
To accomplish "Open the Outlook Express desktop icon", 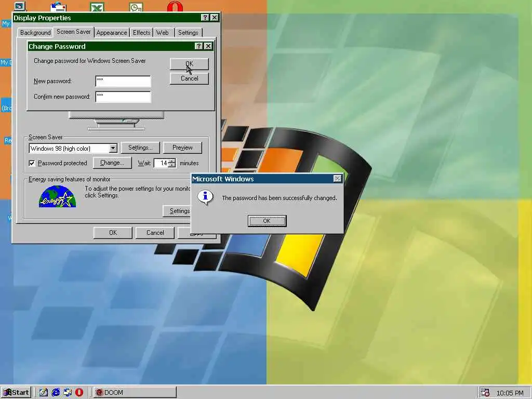I will point(58,6).
